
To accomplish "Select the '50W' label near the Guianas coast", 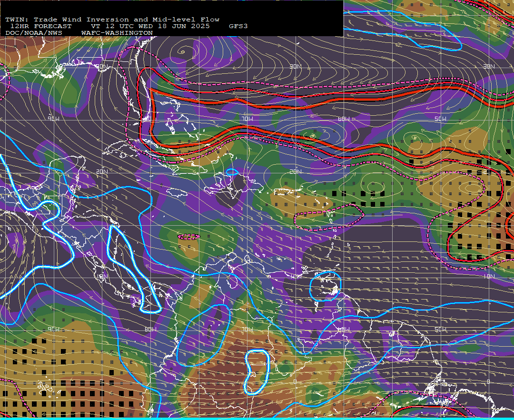I will click(440, 329).
